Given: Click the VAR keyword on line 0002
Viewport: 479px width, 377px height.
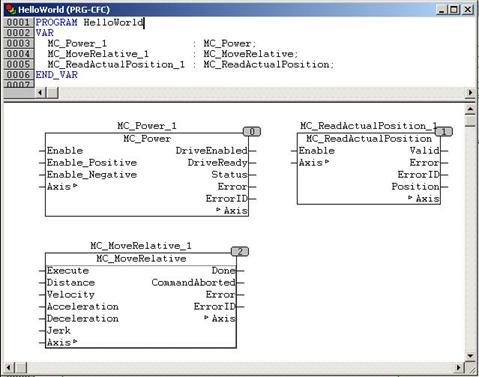Looking at the screenshot, I should click(x=45, y=33).
